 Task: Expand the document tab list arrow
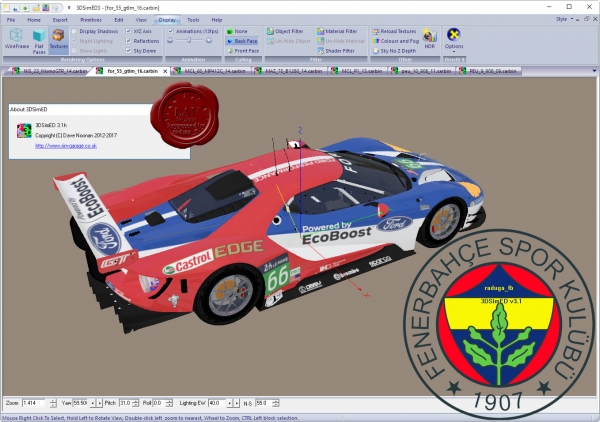click(x=594, y=71)
